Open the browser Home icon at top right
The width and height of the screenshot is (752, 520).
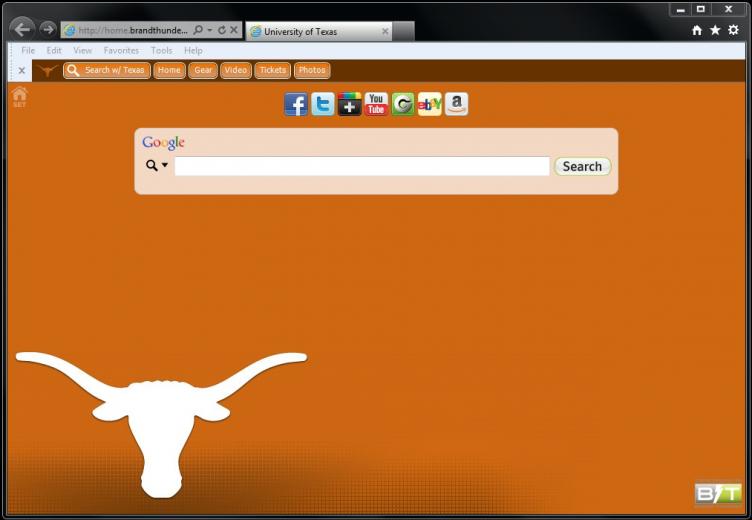[x=697, y=30]
